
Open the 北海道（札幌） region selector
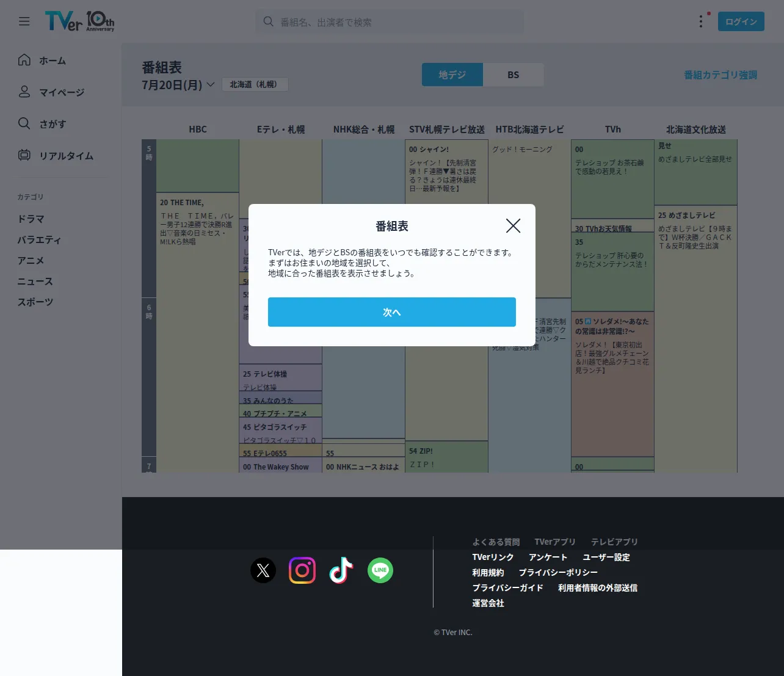click(255, 84)
